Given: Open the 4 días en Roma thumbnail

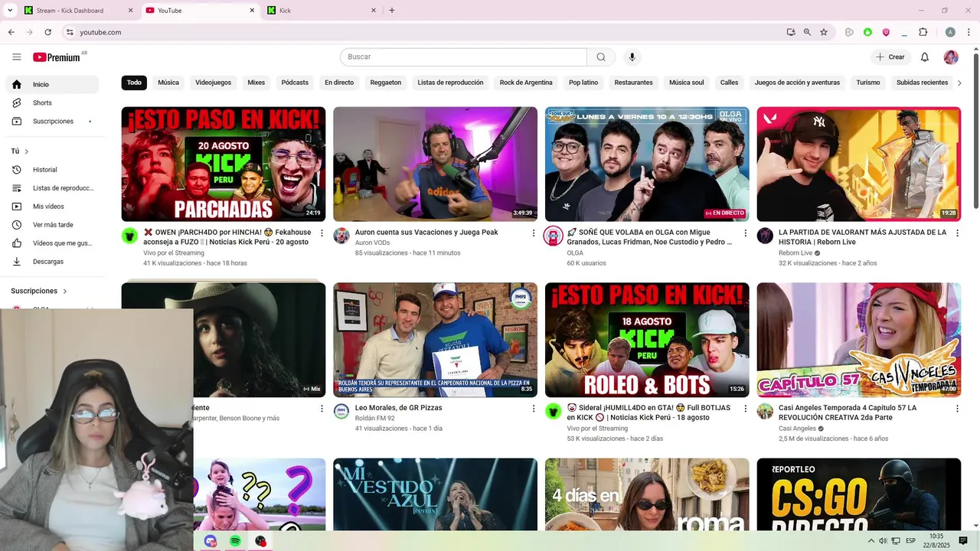Looking at the screenshot, I should [647, 494].
